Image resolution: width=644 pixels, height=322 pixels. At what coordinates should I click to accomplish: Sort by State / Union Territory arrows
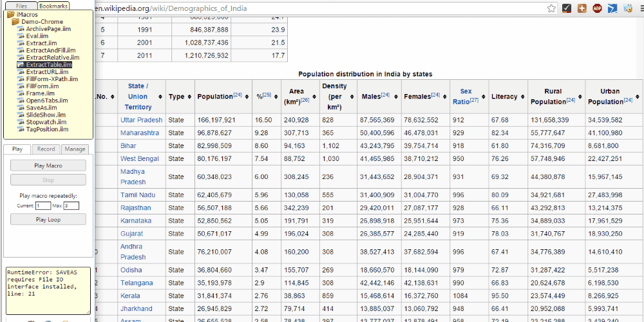click(160, 97)
